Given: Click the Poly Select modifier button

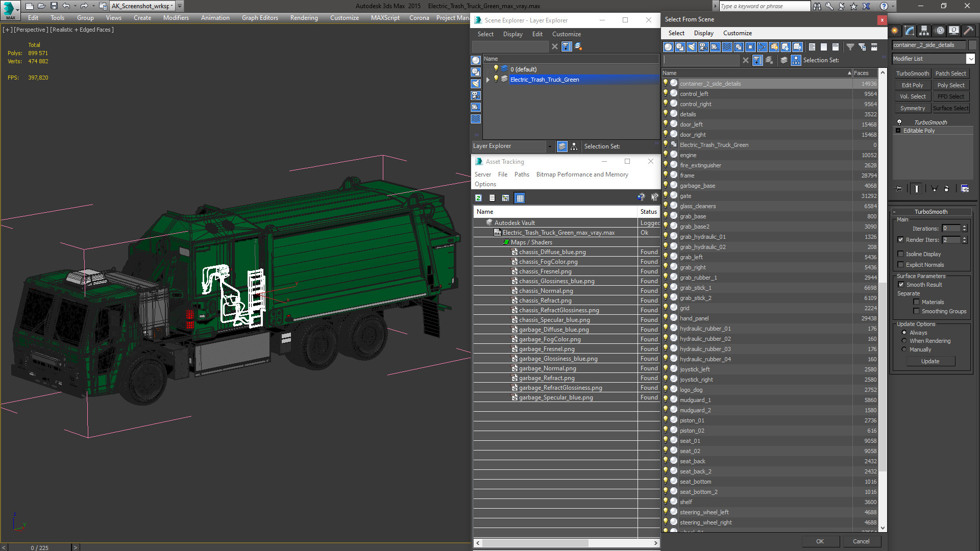Looking at the screenshot, I should (950, 85).
